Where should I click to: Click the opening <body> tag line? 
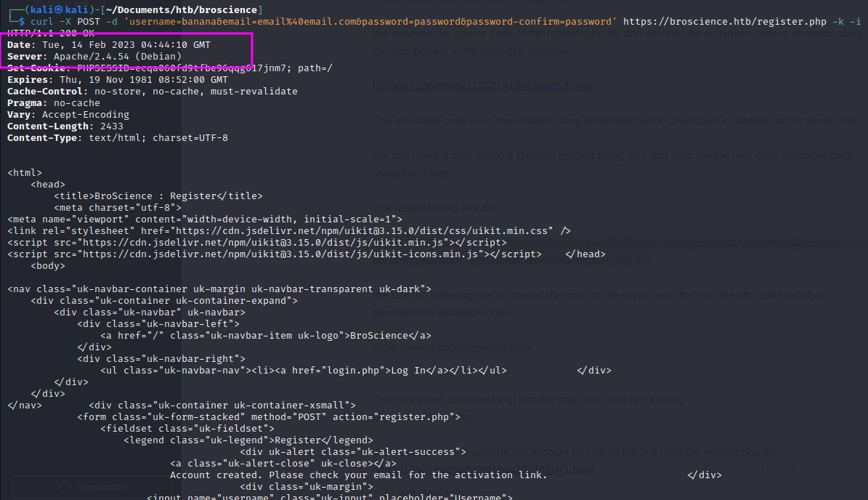[x=48, y=266]
